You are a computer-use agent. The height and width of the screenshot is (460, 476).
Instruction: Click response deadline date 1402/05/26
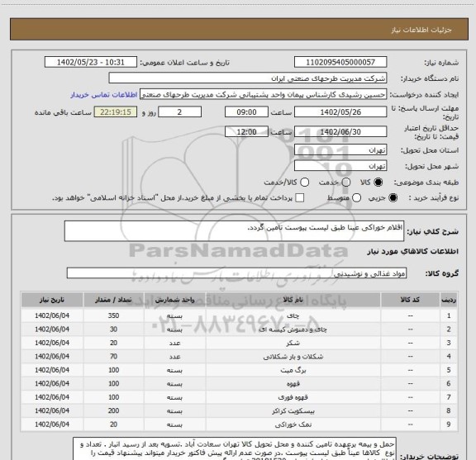(x=340, y=112)
